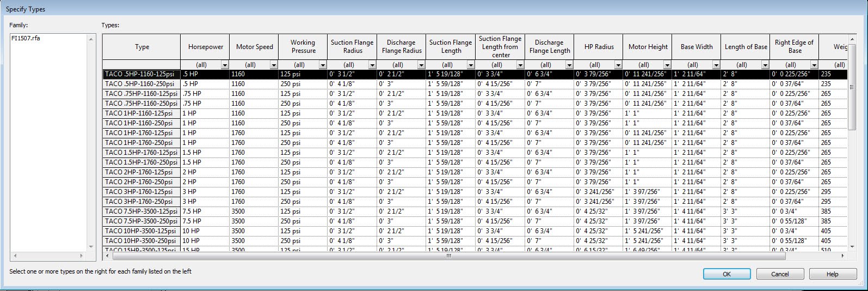Open the Motor Speed filter dropdown
Viewport: 868px width, 291px height.
pos(274,65)
